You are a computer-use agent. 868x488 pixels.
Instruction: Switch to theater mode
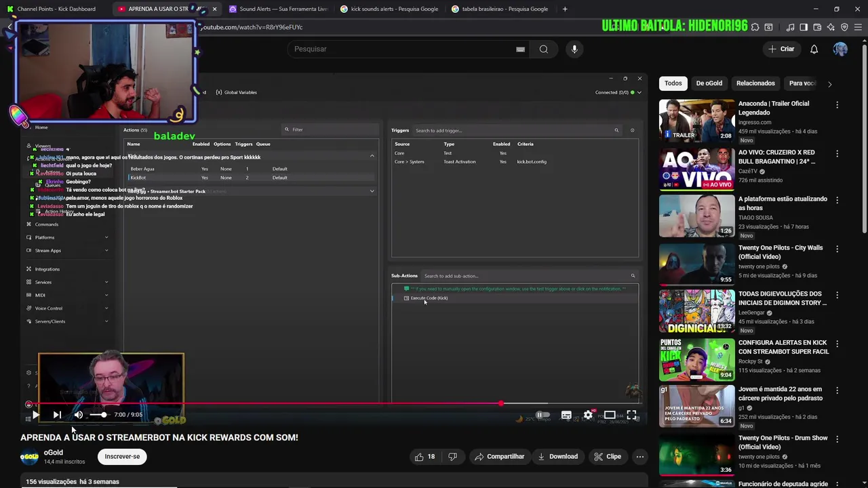point(610,415)
